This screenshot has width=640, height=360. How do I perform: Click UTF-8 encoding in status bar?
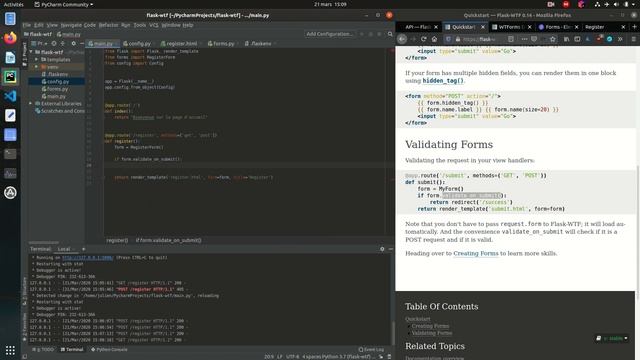point(292,357)
